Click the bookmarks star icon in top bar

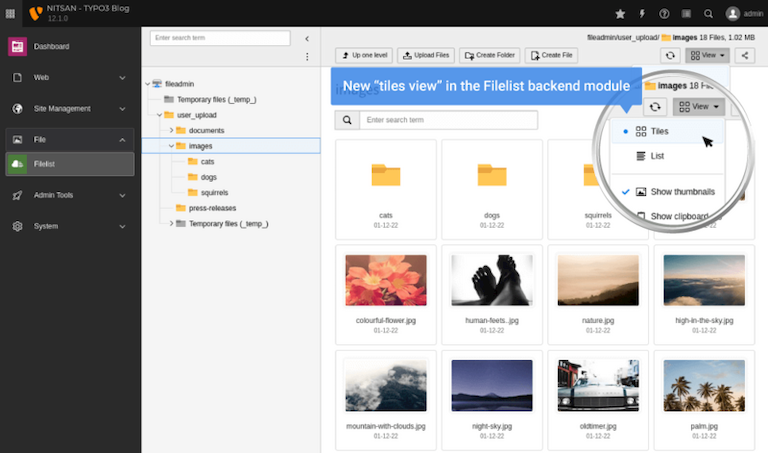(x=620, y=14)
